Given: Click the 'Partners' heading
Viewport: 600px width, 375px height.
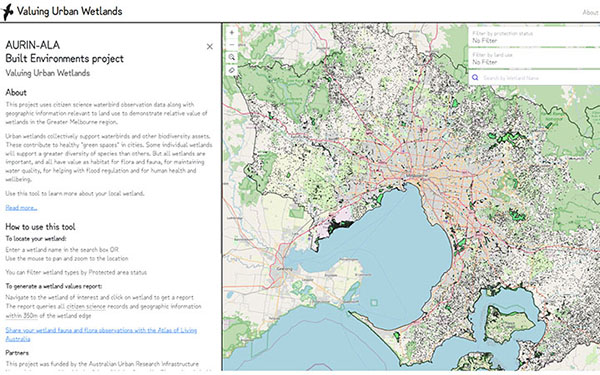Looking at the screenshot, I should point(17,353).
